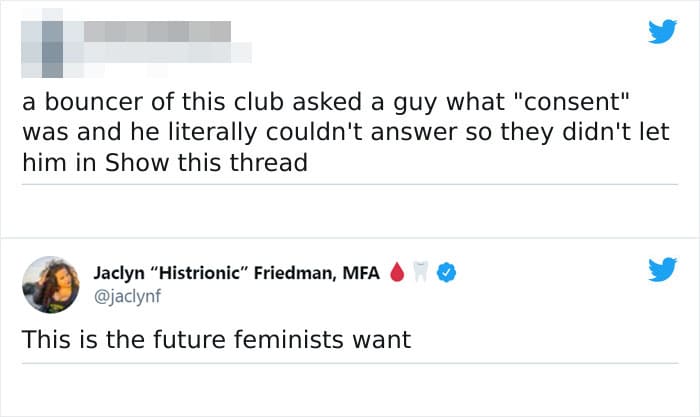Click the blurred display name on the top tweet
The width and height of the screenshot is (700, 417).
[160, 32]
